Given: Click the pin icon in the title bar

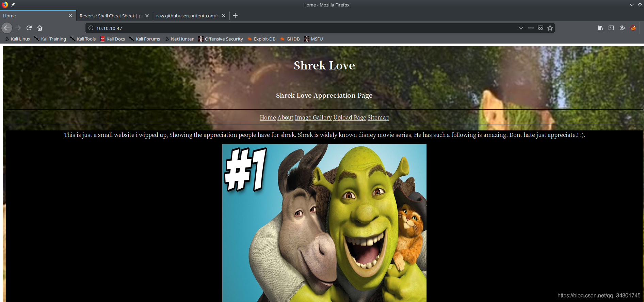Looking at the screenshot, I should tap(13, 5).
